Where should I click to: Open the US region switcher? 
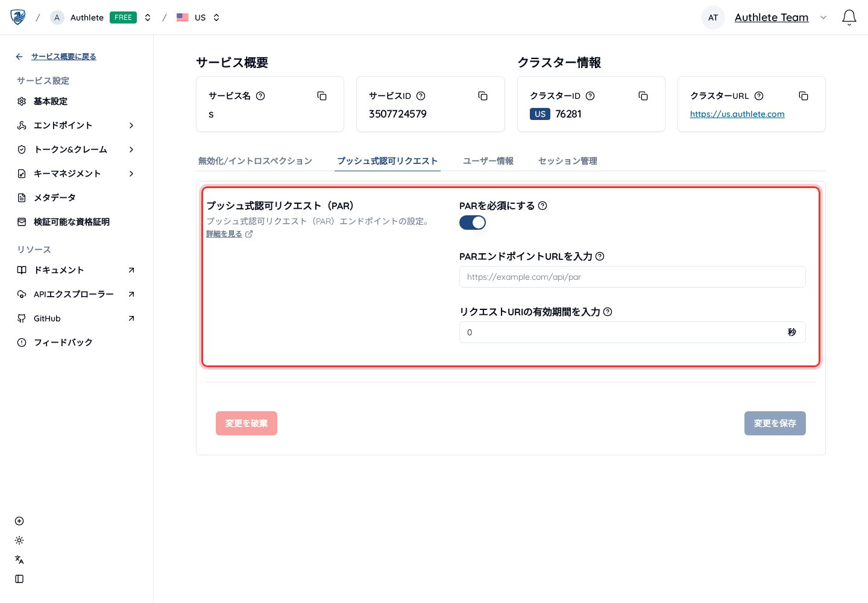point(216,17)
